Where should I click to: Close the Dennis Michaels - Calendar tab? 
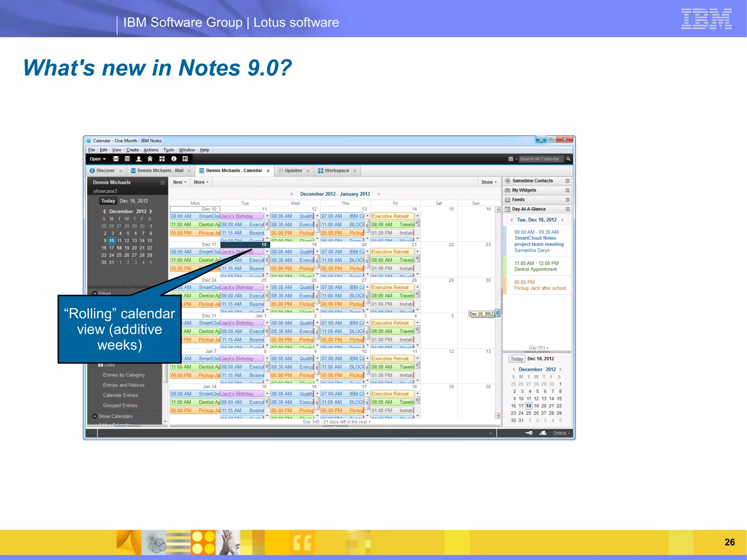pyautogui.click(x=268, y=171)
